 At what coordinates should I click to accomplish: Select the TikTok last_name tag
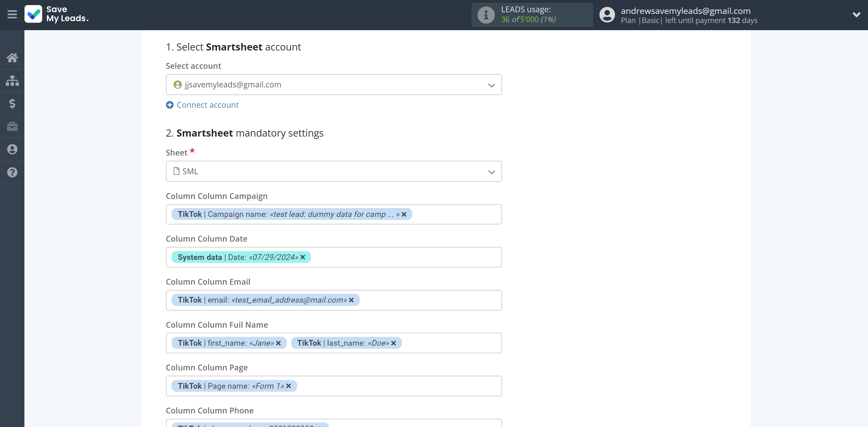point(346,343)
